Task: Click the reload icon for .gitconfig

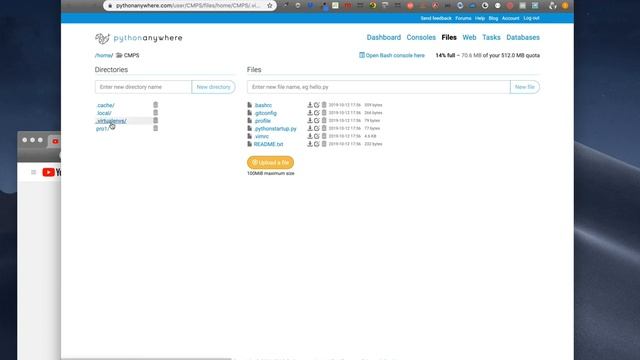Action: click(317, 113)
